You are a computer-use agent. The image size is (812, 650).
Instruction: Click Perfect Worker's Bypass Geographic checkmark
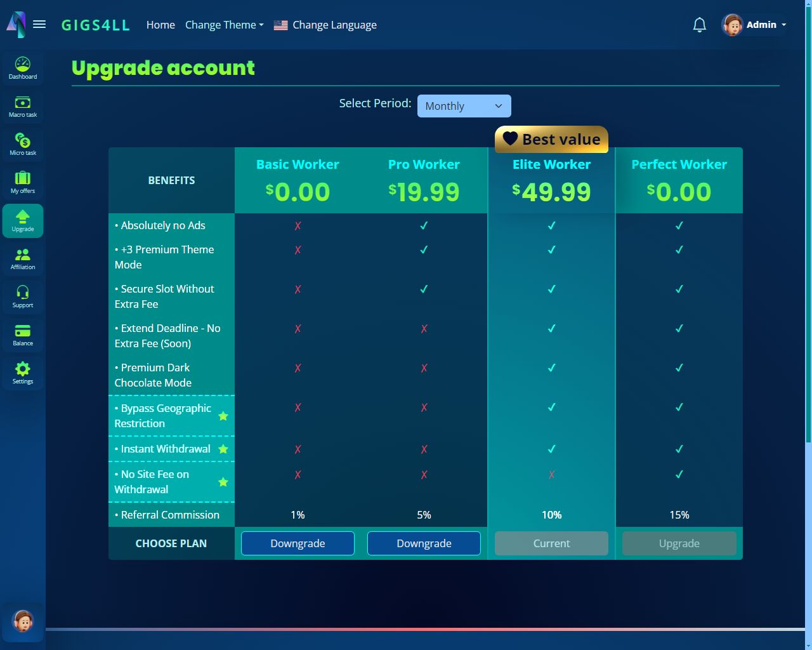(679, 407)
